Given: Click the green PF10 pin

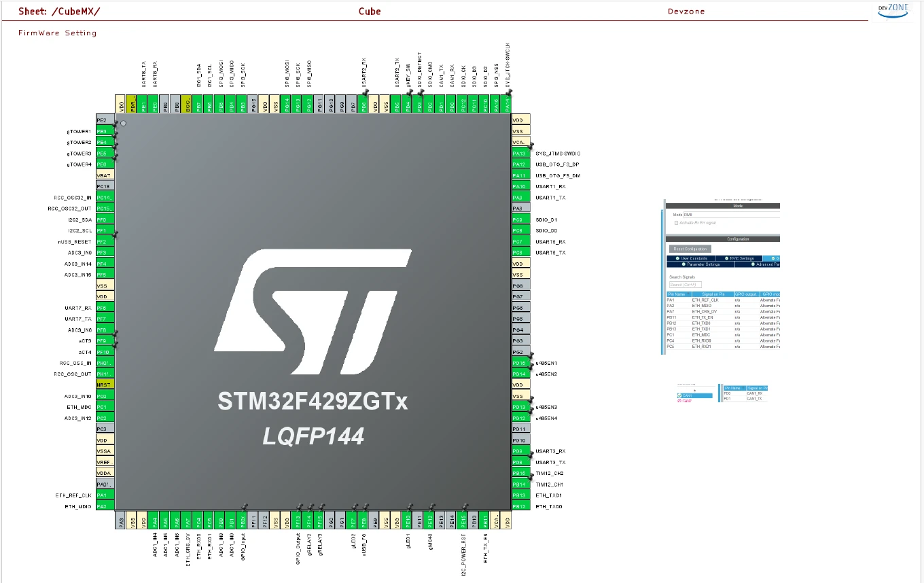Looking at the screenshot, I should click(x=105, y=352).
